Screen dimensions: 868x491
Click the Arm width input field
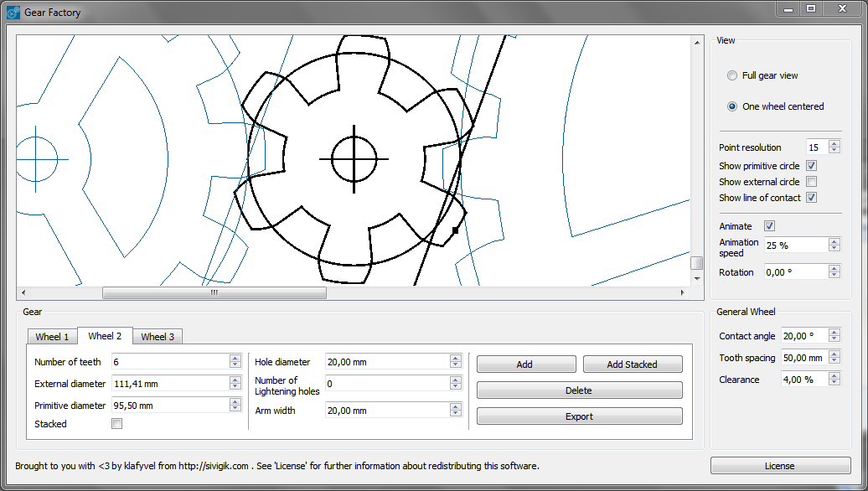387,411
